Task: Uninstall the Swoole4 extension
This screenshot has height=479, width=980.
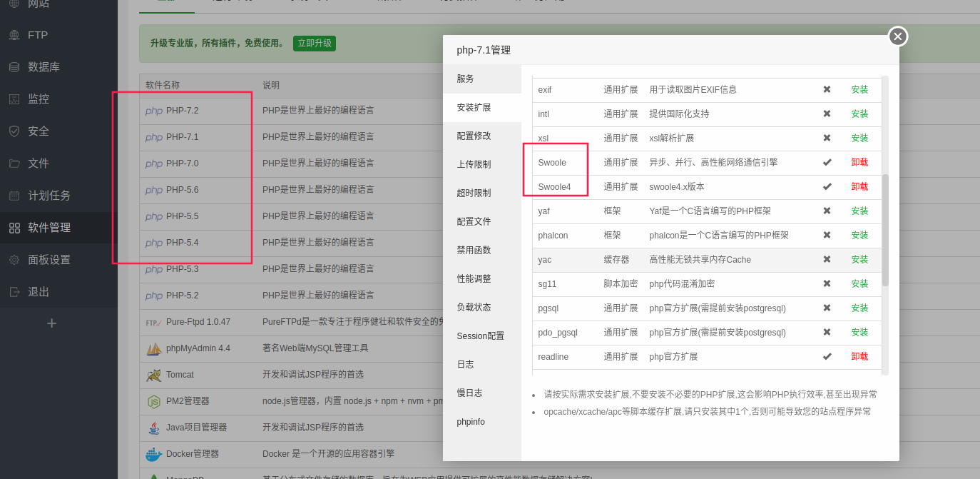Action: tap(859, 187)
